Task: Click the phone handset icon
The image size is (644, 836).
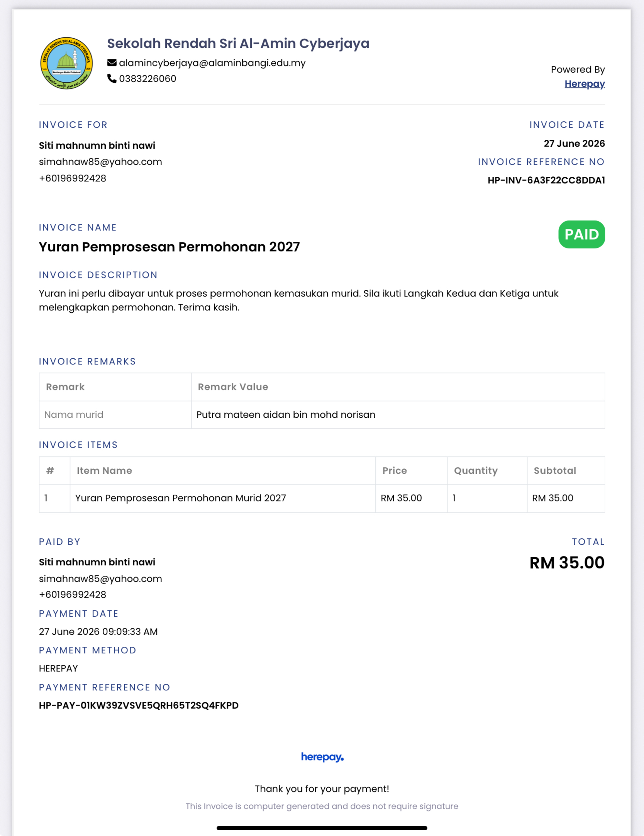Action: pyautogui.click(x=112, y=78)
